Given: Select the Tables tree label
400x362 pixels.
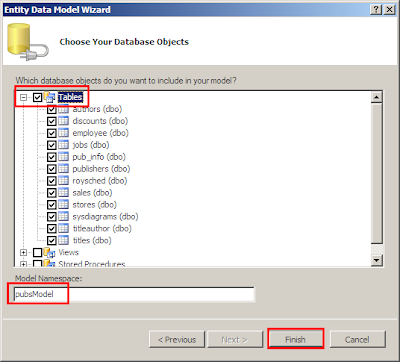Looking at the screenshot, I should coord(70,97).
